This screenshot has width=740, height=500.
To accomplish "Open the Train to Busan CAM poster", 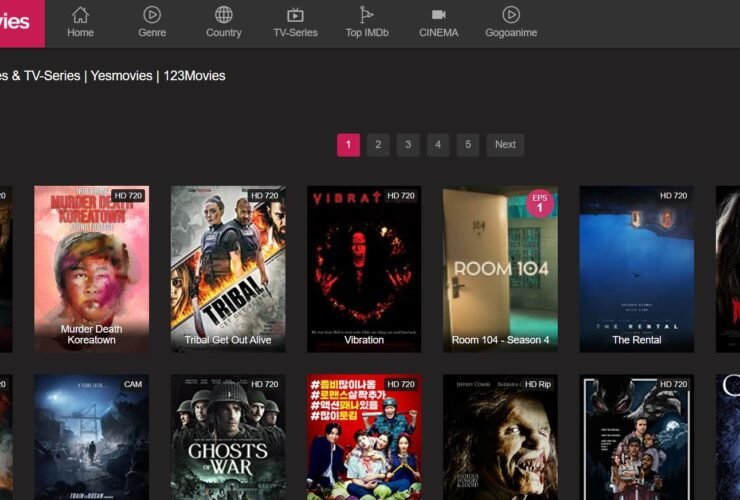I will (92, 437).
